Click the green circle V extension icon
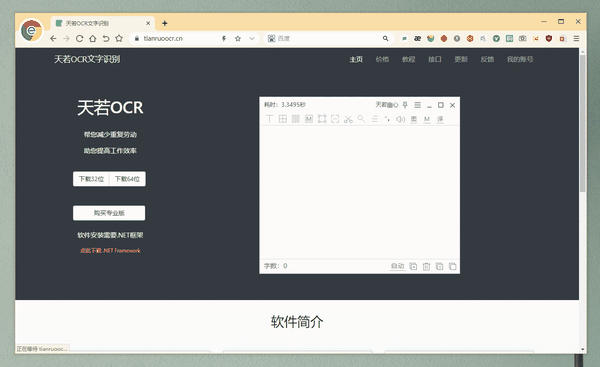 pos(496,39)
